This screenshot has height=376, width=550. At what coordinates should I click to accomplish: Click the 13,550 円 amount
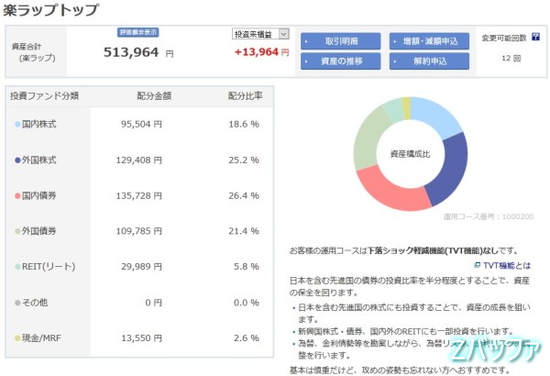142,338
